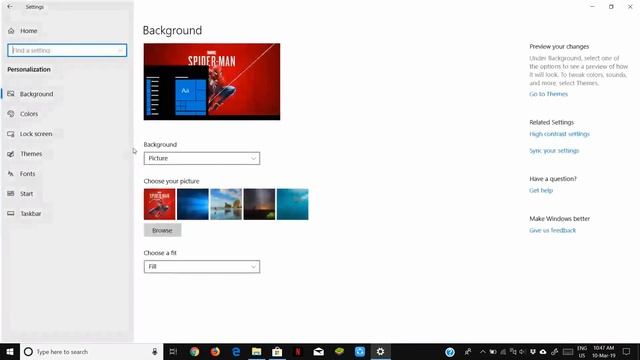The image size is (640, 360).
Task: Click the desktop background preview image
Action: click(212, 82)
